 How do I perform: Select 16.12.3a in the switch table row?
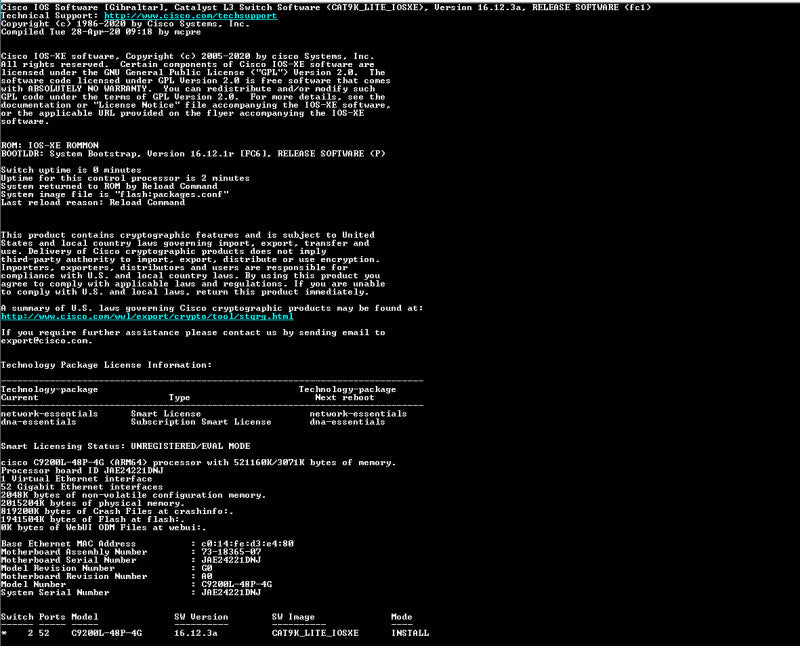coord(196,633)
